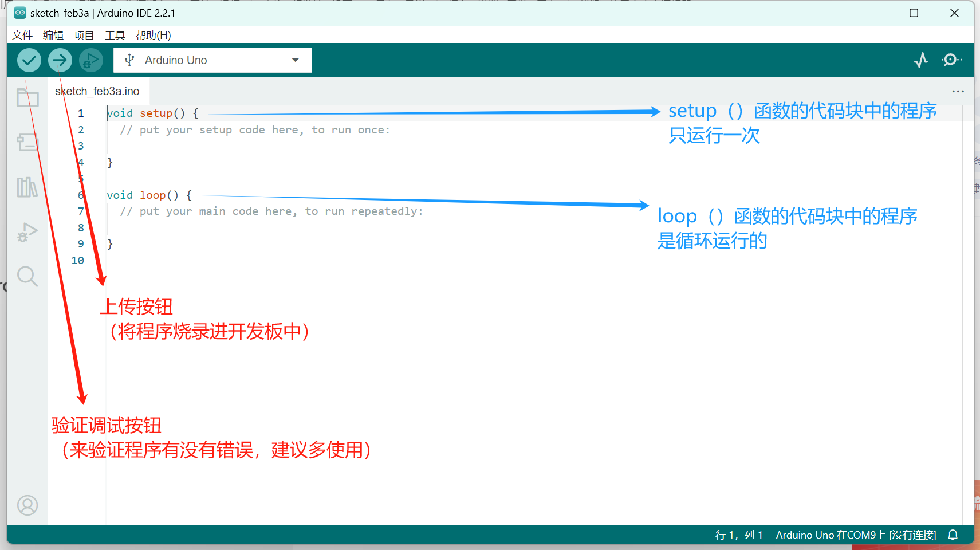The image size is (980, 550).
Task: Maximize the Arduino IDE window
Action: click(914, 13)
